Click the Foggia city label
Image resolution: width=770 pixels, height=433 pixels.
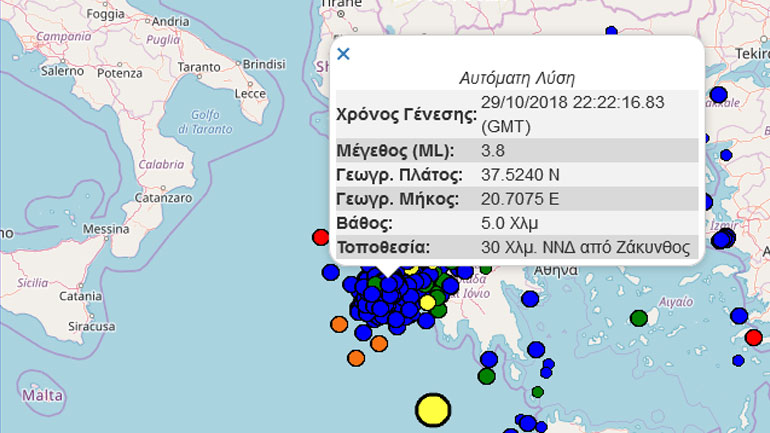pyautogui.click(x=106, y=14)
